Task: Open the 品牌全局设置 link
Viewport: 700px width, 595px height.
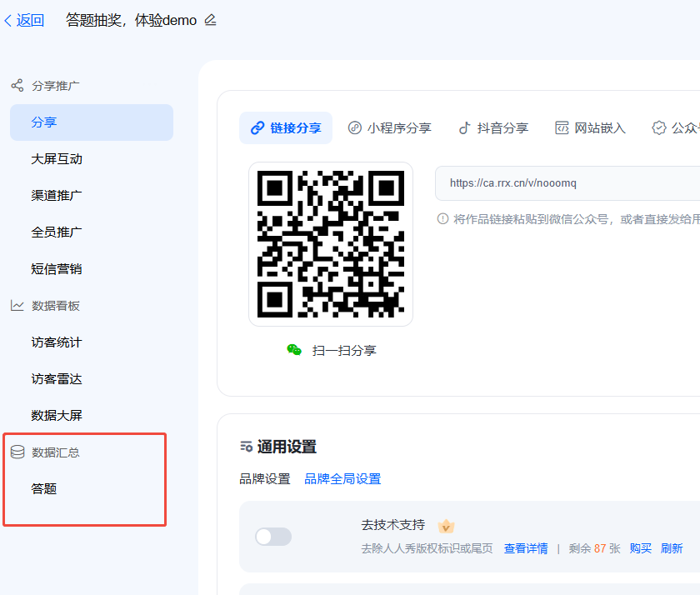Action: (x=342, y=479)
